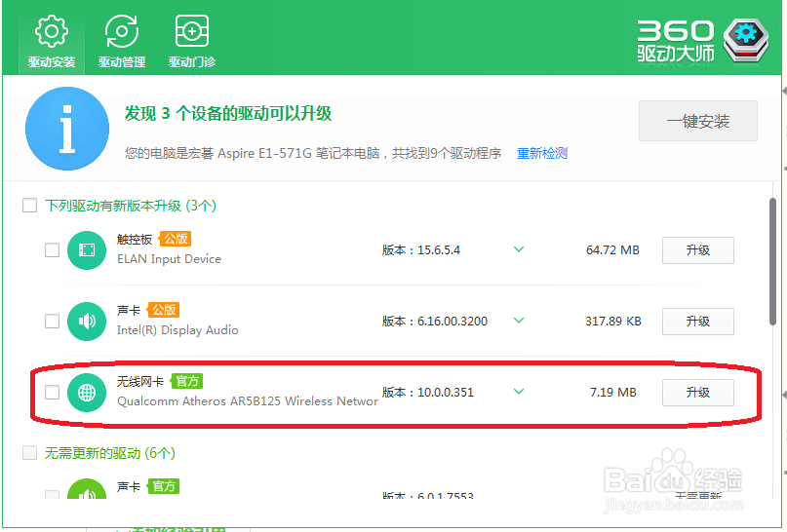Expand version dropdown for 6.16.00.3200
This screenshot has height=532, width=787.
pyautogui.click(x=519, y=321)
